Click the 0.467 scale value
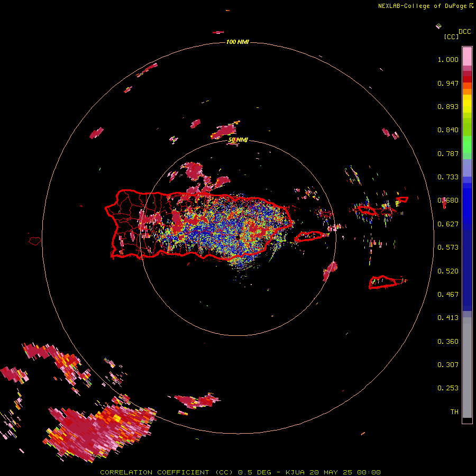 tap(448, 295)
